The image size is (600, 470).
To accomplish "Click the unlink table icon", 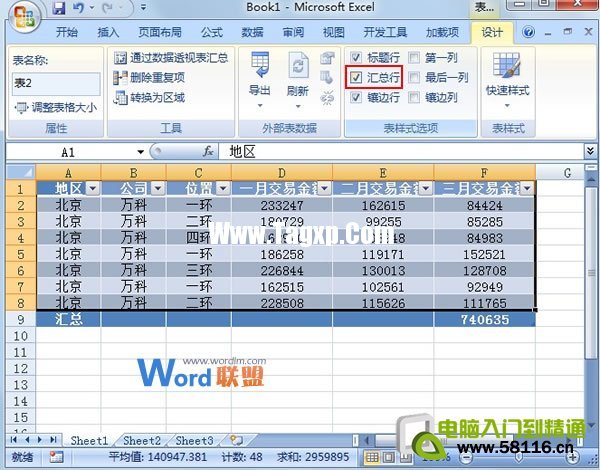I will point(327,98).
